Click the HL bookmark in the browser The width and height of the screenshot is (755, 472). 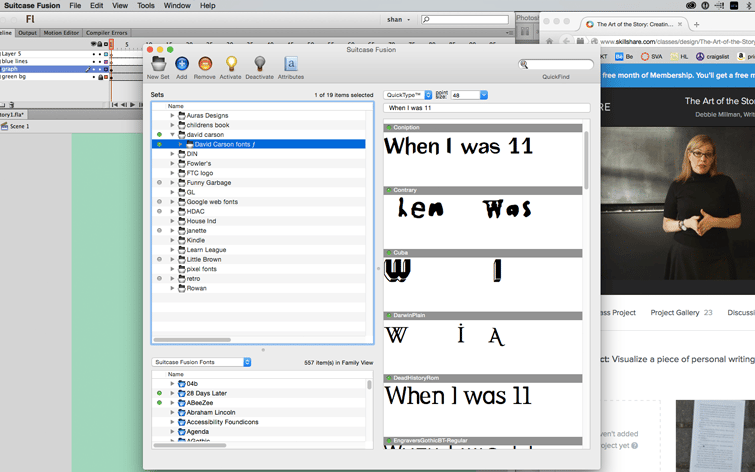coord(679,56)
